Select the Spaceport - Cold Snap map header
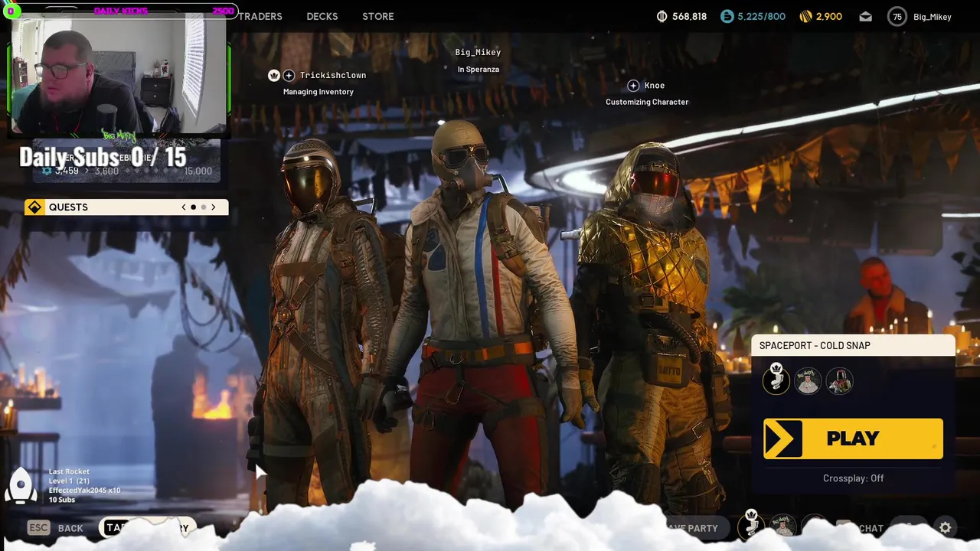This screenshot has height=551, width=980. 853,345
